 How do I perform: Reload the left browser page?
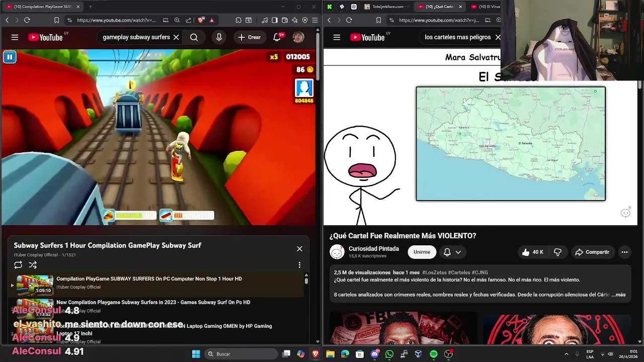pos(27,20)
